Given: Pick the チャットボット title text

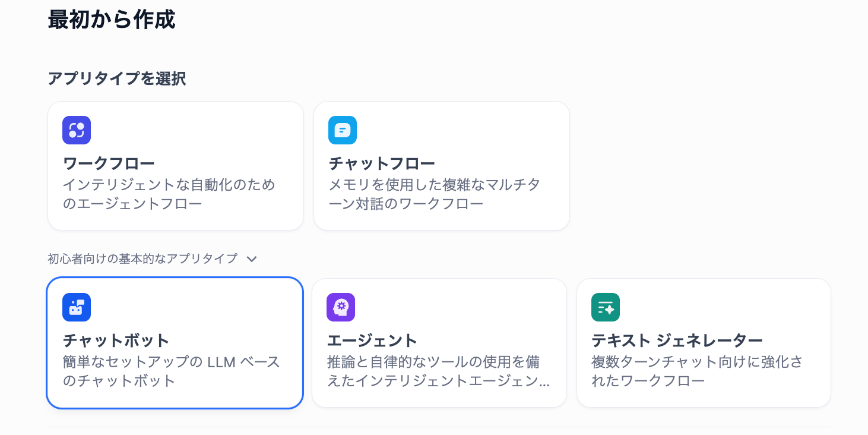Looking at the screenshot, I should click(116, 341).
